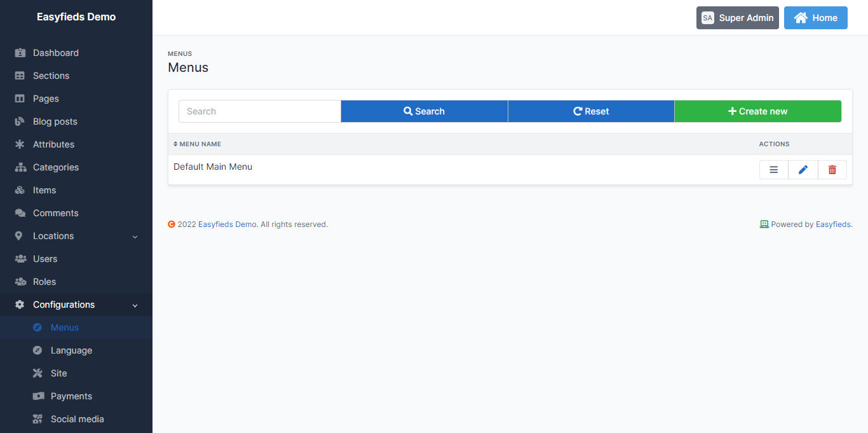Click the Attributes asterisk icon

(20, 144)
